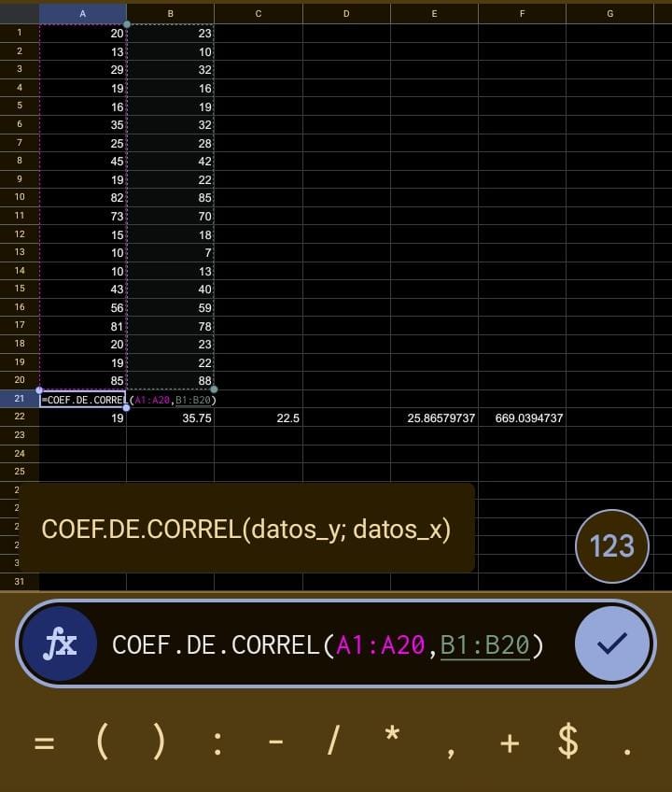Tap the plus symbol key

tap(509, 743)
